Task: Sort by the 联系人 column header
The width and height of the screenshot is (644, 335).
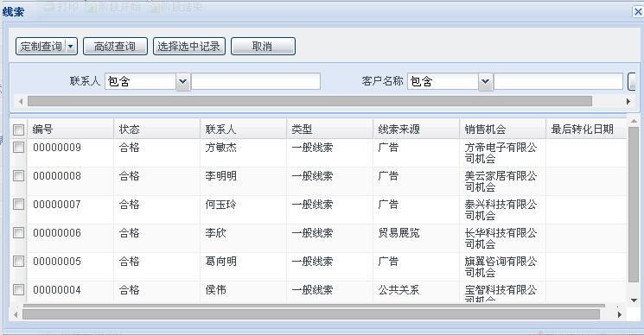Action: tap(243, 130)
